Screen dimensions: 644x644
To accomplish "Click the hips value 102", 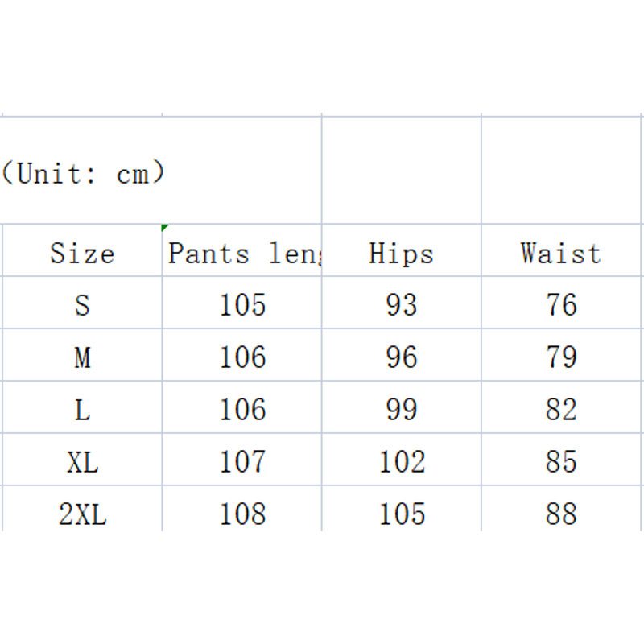I will pyautogui.click(x=401, y=462).
